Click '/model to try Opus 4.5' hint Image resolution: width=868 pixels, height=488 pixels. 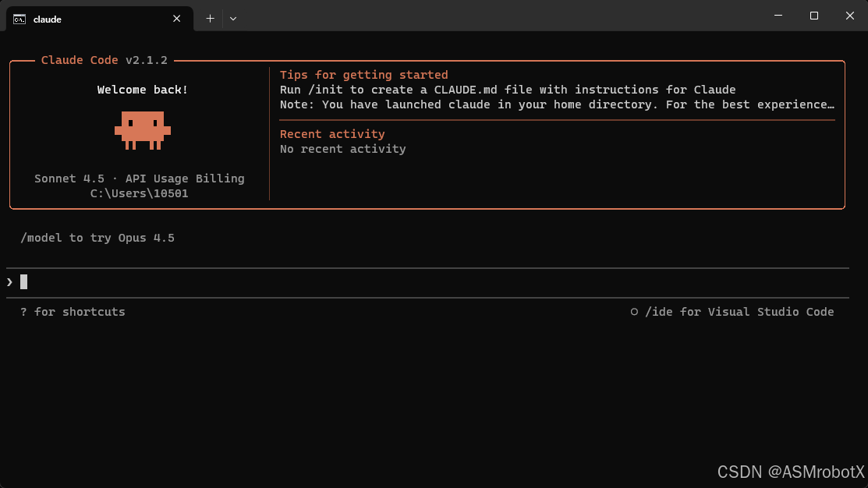97,238
